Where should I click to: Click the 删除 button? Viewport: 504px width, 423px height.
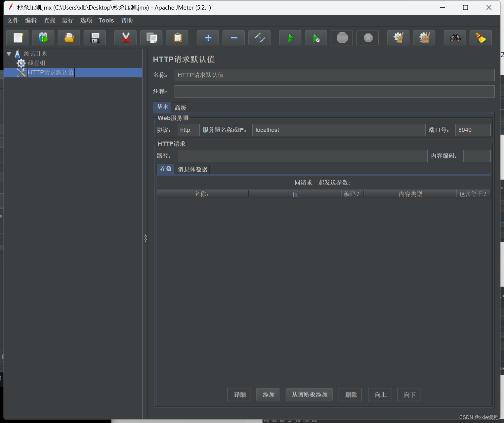coord(350,395)
